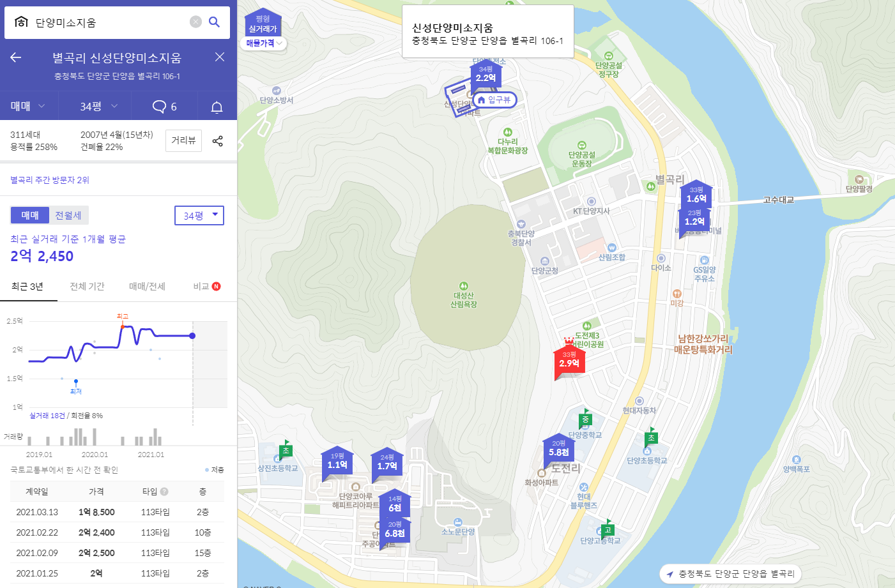Viewport: 895px width, 588px height.
Task: Open the comments bubble showing 6
Action: pos(164,107)
